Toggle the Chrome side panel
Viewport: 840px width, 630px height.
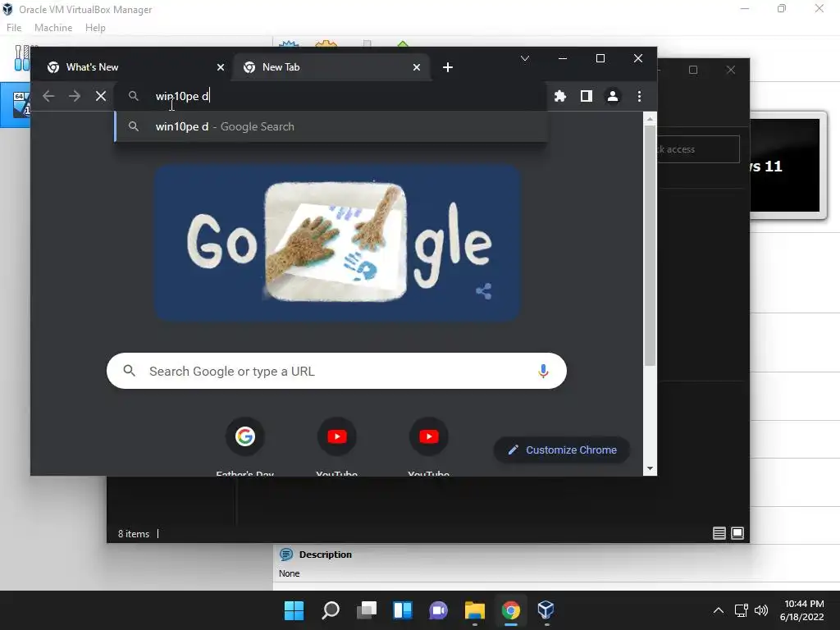[586, 96]
